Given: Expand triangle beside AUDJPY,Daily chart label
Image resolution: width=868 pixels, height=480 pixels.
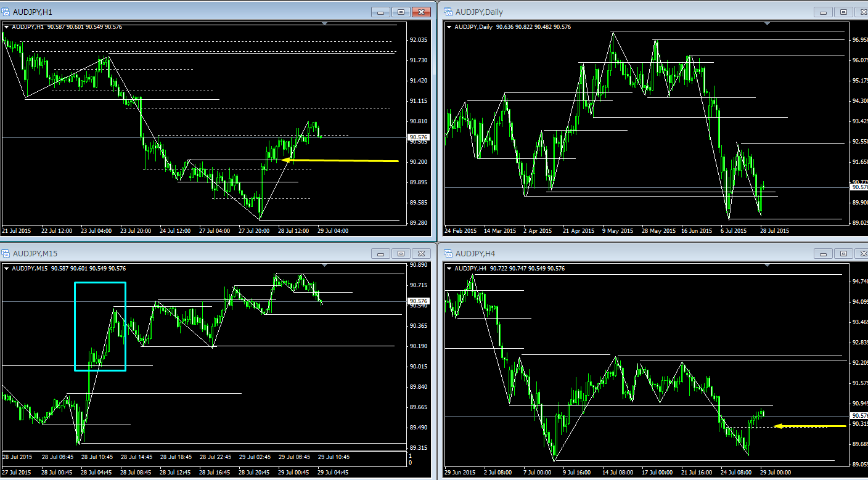Looking at the screenshot, I should click(449, 26).
